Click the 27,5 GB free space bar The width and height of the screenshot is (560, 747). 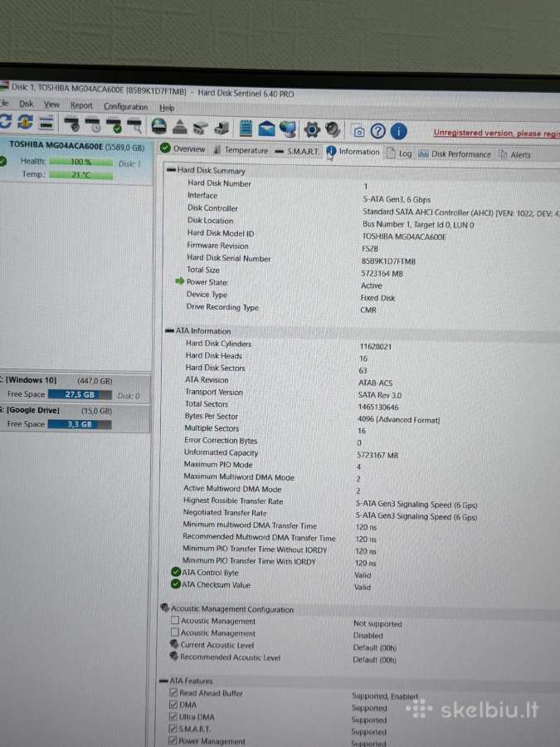click(80, 394)
